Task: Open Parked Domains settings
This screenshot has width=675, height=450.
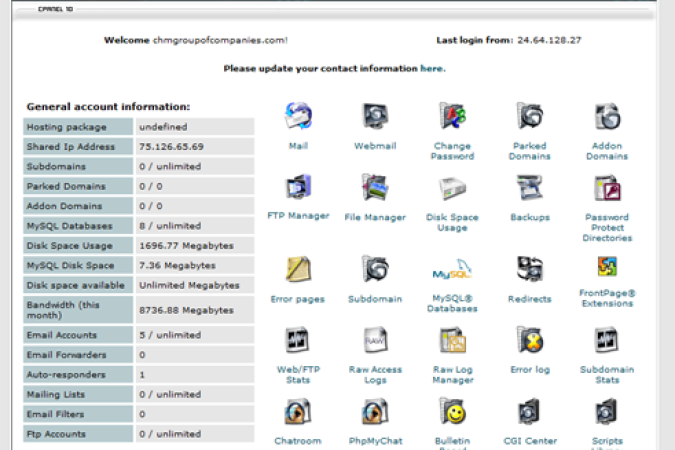Action: click(529, 118)
